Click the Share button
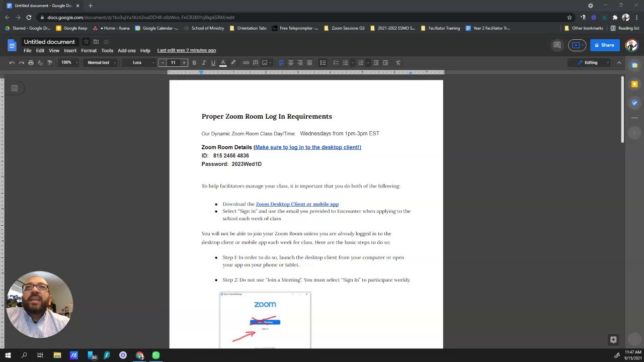644x362 pixels. [x=605, y=45]
